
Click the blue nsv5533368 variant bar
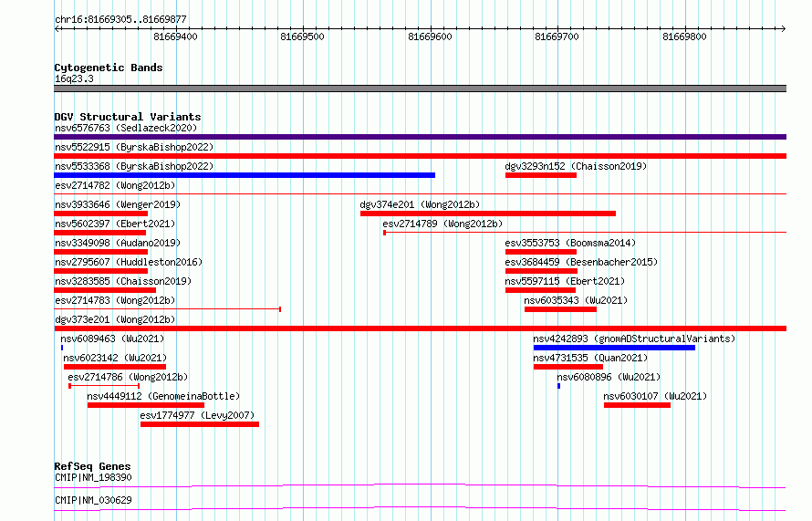coord(245,175)
